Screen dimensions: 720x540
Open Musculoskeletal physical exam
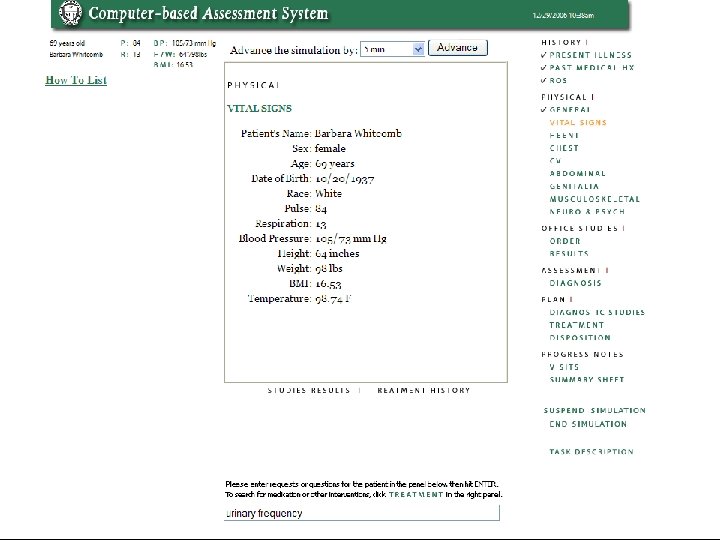(x=595, y=199)
